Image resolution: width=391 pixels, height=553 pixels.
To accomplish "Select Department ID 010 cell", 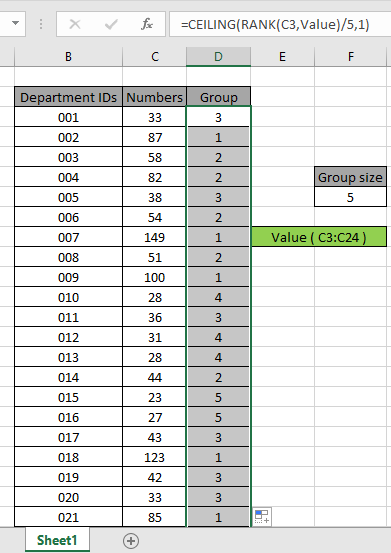I will pyautogui.click(x=68, y=297).
